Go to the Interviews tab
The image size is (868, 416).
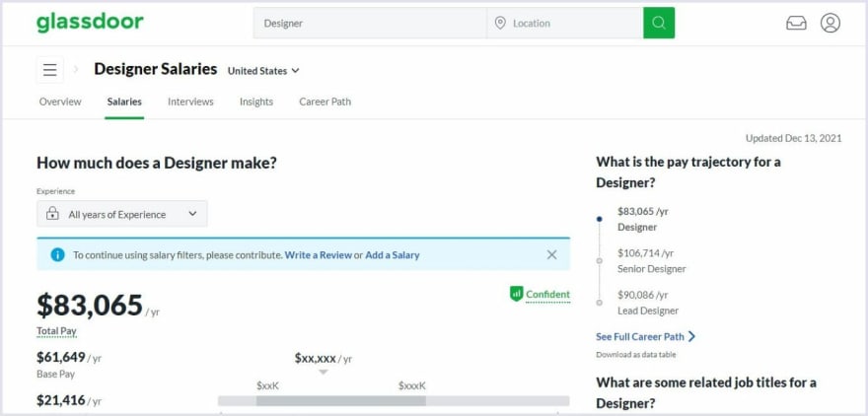point(190,102)
